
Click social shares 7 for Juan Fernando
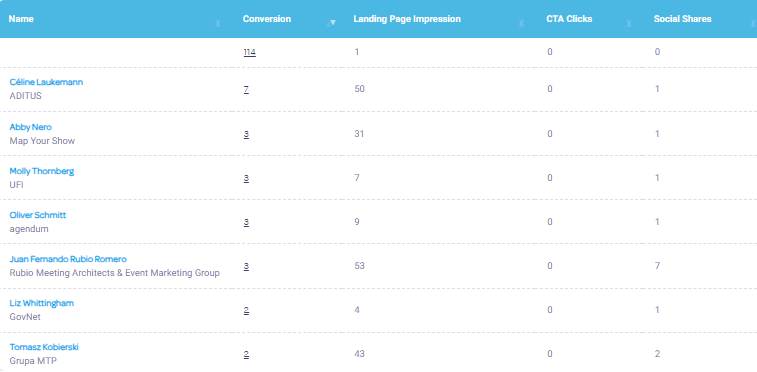click(658, 266)
